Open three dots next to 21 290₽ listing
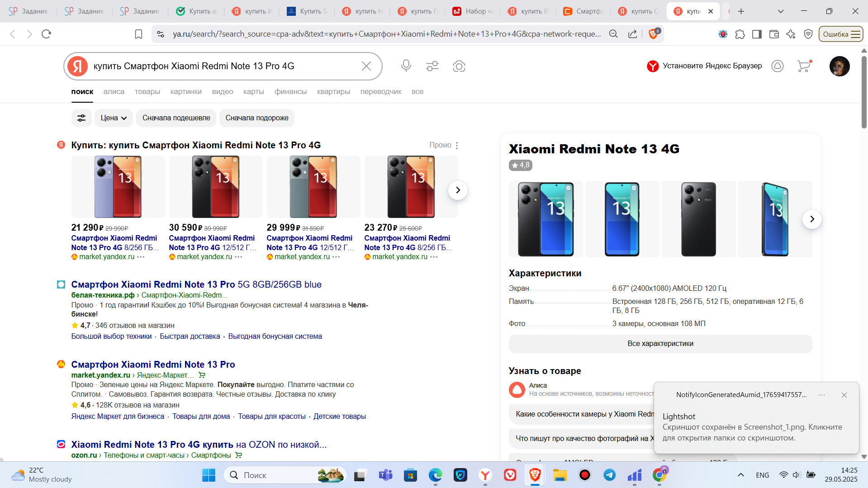 click(141, 257)
